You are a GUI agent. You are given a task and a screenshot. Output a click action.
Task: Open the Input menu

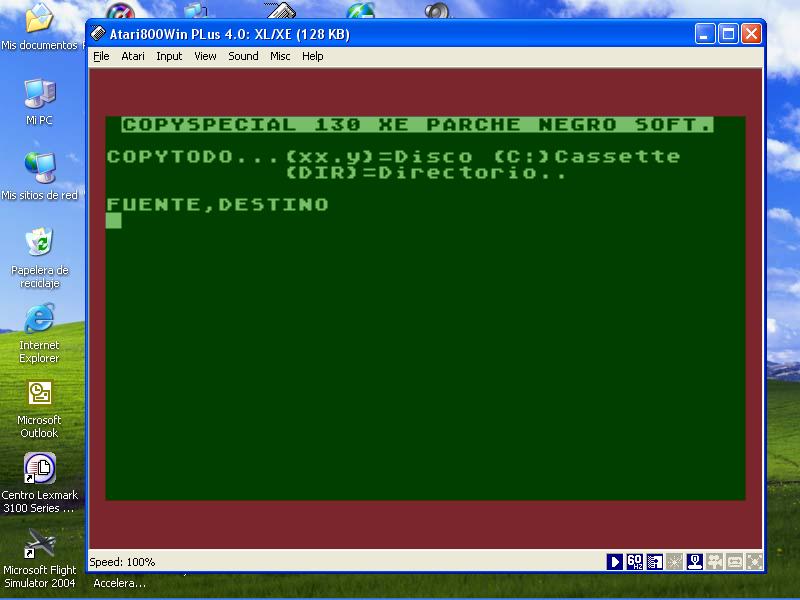pos(169,56)
